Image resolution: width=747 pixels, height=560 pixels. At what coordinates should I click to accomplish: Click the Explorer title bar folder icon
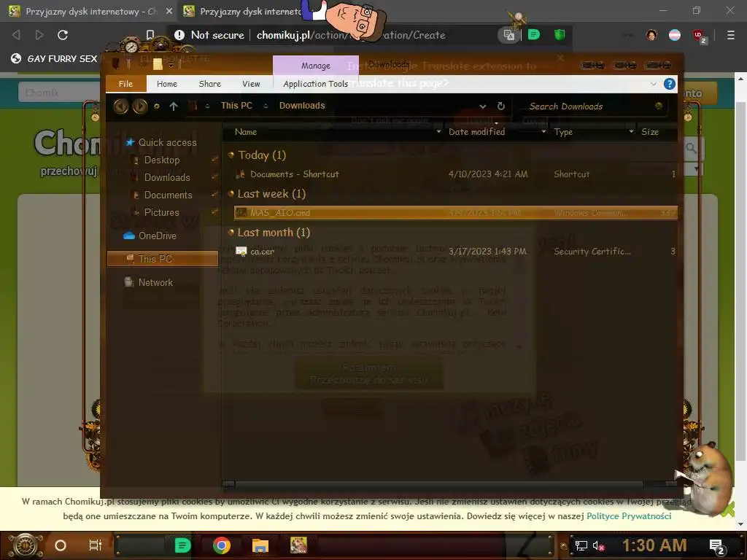click(x=158, y=64)
